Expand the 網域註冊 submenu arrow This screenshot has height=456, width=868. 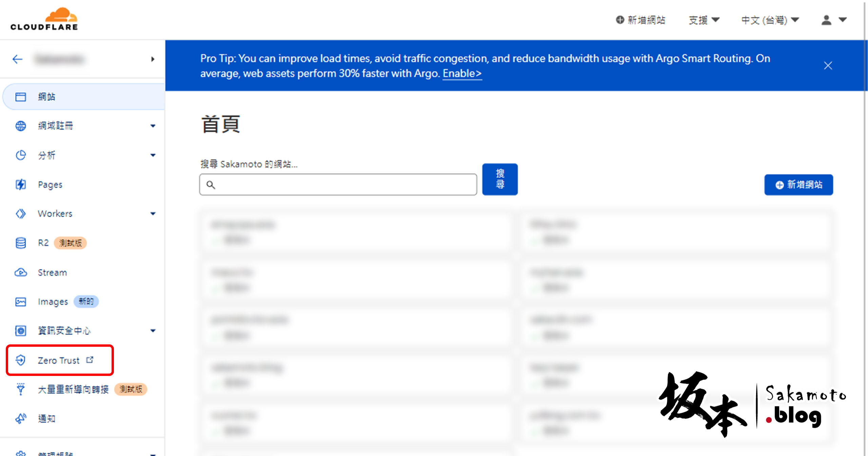(153, 126)
